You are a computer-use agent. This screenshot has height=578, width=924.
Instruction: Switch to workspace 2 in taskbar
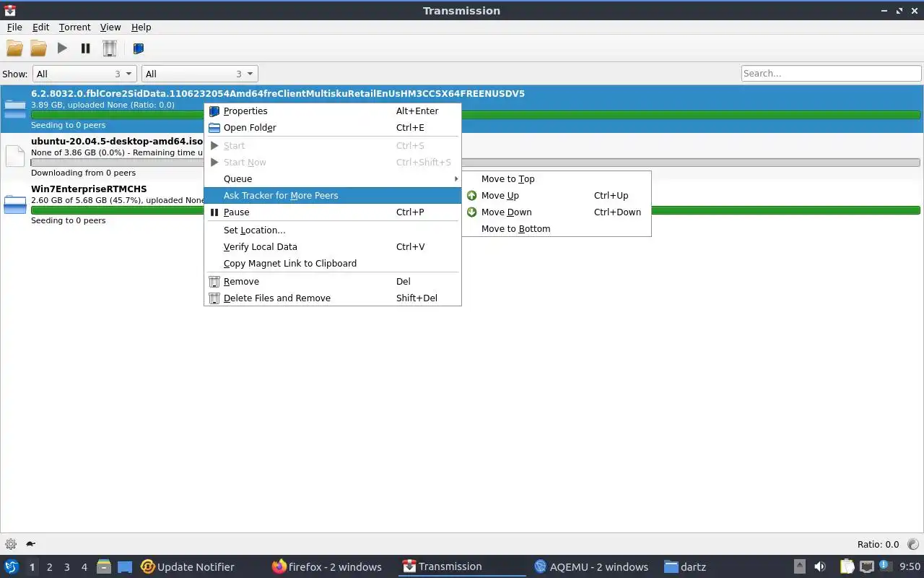pyautogui.click(x=49, y=567)
